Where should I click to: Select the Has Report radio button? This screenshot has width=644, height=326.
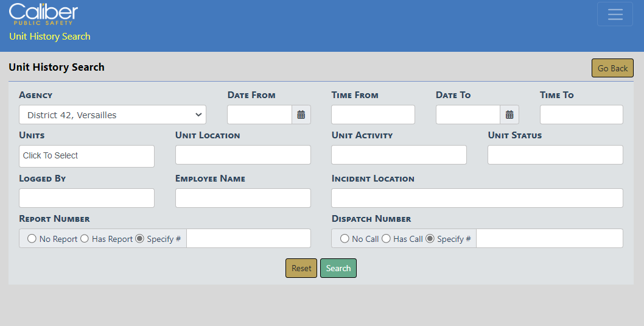click(85, 239)
